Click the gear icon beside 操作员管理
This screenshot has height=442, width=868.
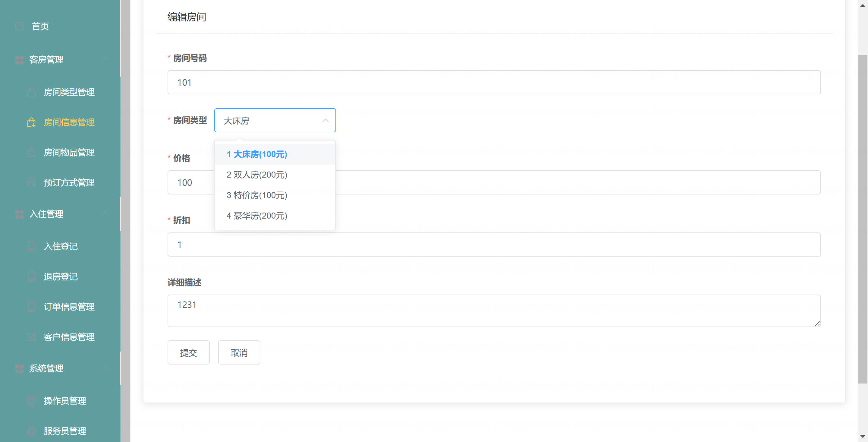point(31,400)
